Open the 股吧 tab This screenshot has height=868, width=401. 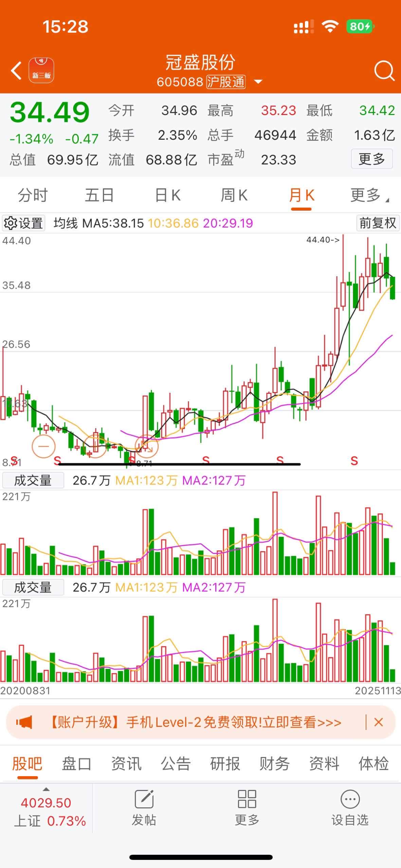coord(27,764)
